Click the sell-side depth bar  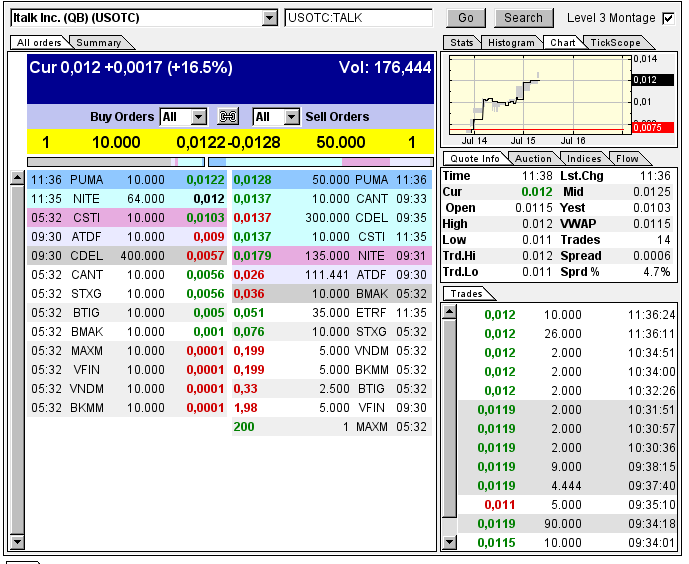(321, 162)
